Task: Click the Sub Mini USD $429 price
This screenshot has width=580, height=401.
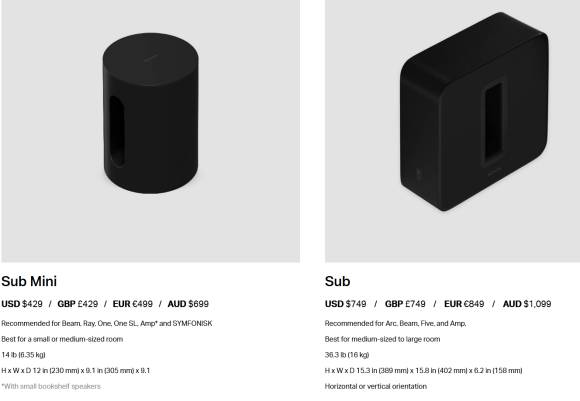Action: (22, 304)
